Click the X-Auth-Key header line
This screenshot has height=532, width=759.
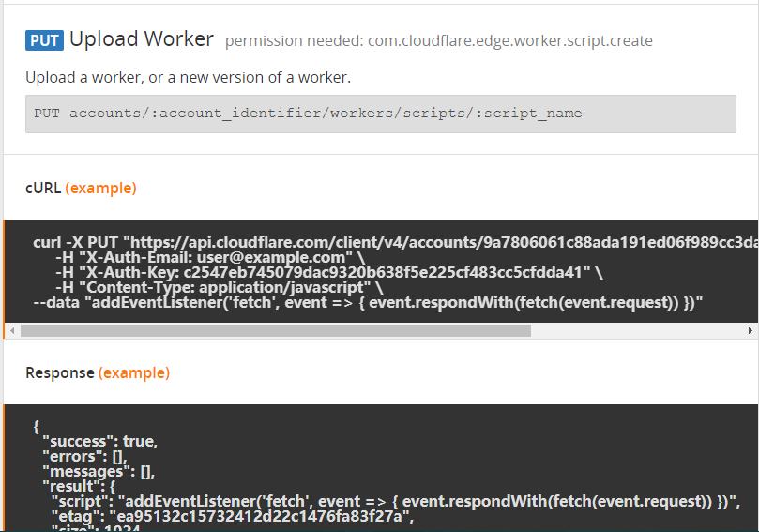[328, 272]
